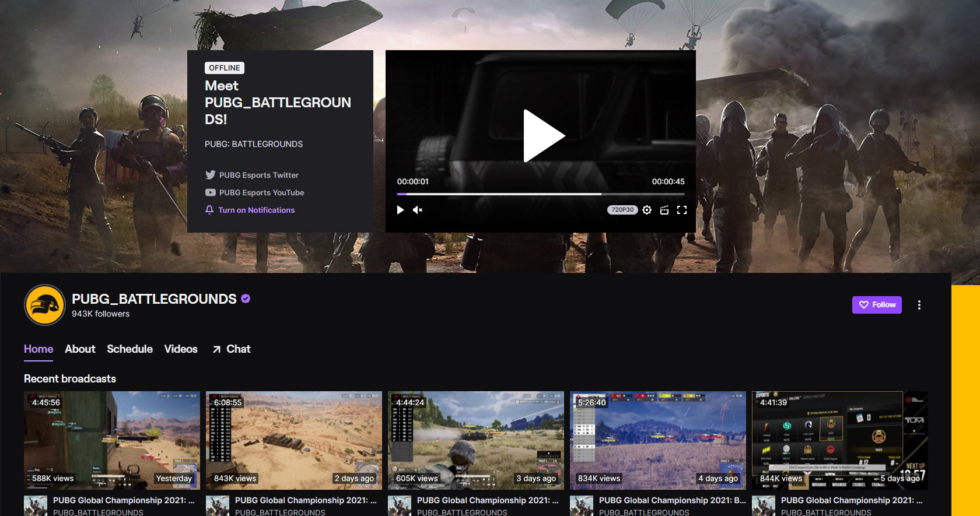Image resolution: width=980 pixels, height=516 pixels.
Task: Open the broadcast thumbnail from 4 days ago
Action: (x=658, y=440)
